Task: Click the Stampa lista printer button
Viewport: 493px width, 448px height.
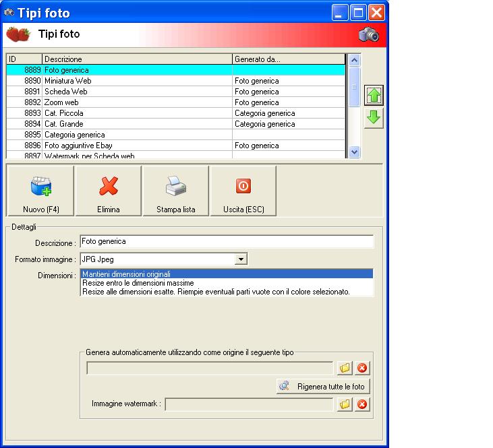Action: pos(176,191)
